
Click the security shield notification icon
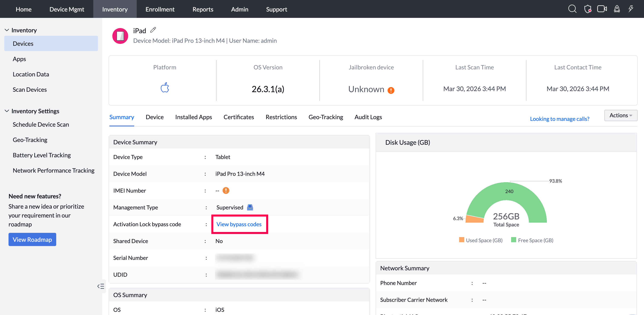coord(588,9)
